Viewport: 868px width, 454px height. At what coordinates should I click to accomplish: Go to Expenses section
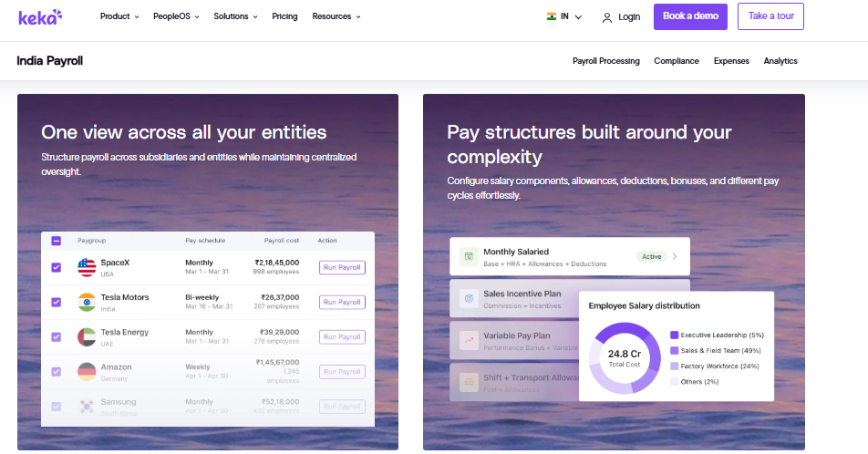(731, 61)
